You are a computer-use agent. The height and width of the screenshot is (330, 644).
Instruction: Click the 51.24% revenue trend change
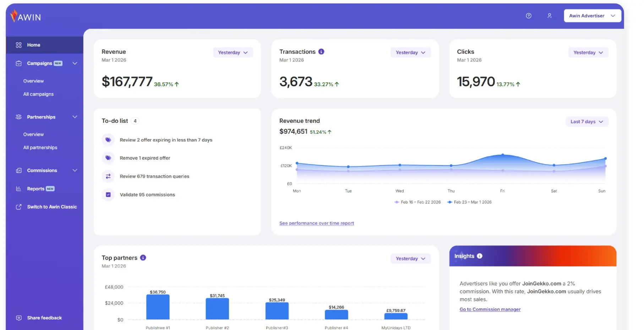pos(321,132)
